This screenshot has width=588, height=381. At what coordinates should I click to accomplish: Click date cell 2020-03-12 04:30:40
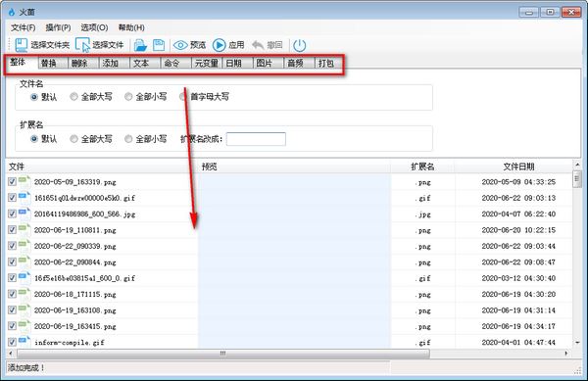click(518, 278)
